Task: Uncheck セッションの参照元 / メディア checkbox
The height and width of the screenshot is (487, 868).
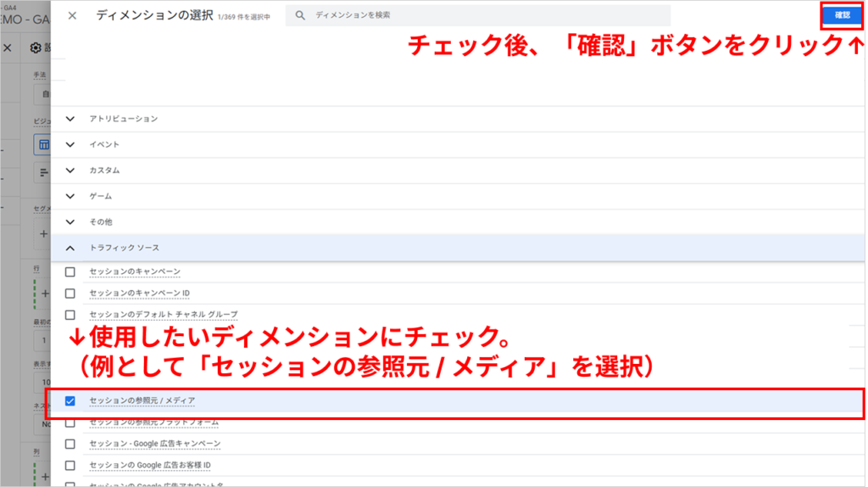Action: click(70, 400)
